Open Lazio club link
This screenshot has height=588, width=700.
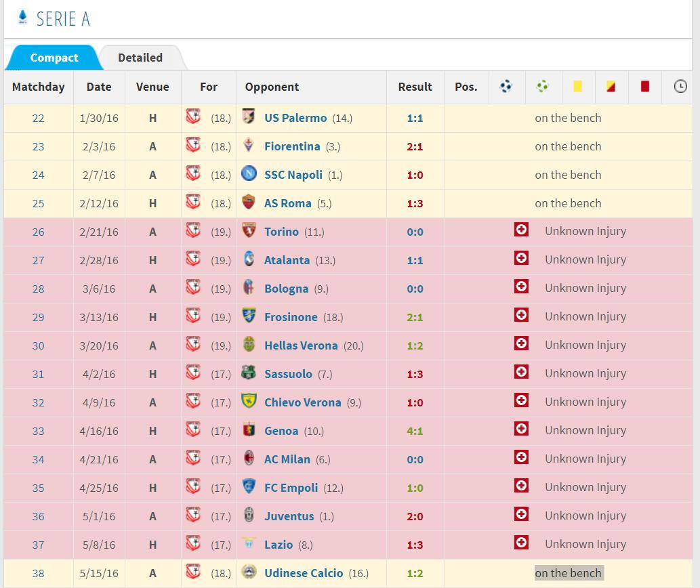[279, 545]
